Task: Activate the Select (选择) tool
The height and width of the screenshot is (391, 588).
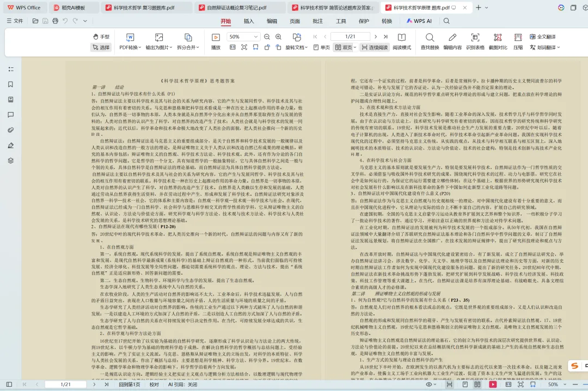Action: tap(101, 47)
